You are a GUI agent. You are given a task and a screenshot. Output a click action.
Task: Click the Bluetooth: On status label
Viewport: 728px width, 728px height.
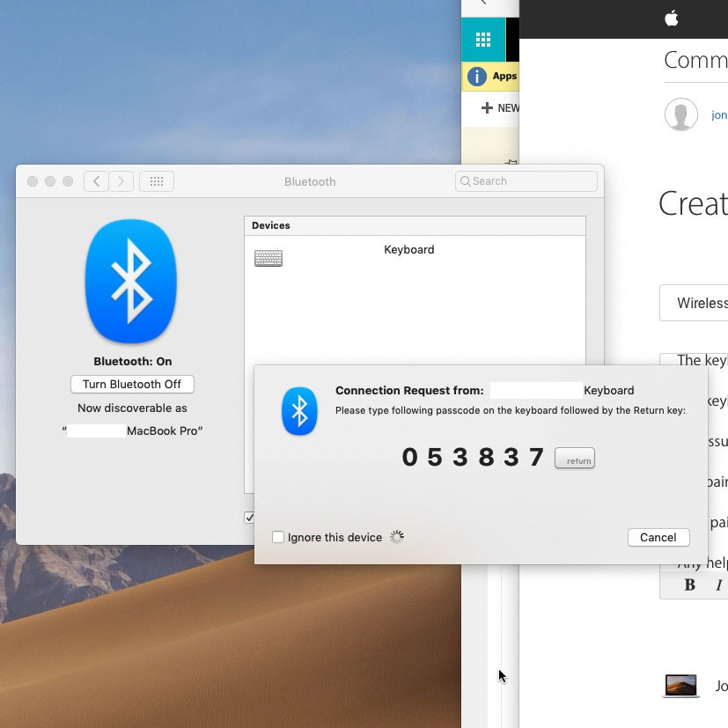[x=133, y=361]
